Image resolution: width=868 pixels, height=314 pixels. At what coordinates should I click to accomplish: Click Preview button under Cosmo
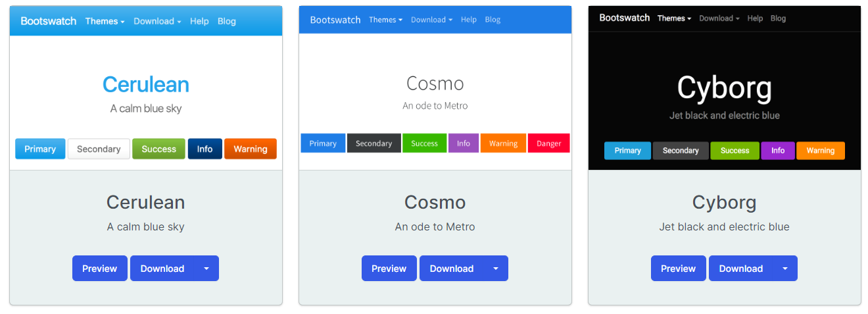pyautogui.click(x=389, y=269)
